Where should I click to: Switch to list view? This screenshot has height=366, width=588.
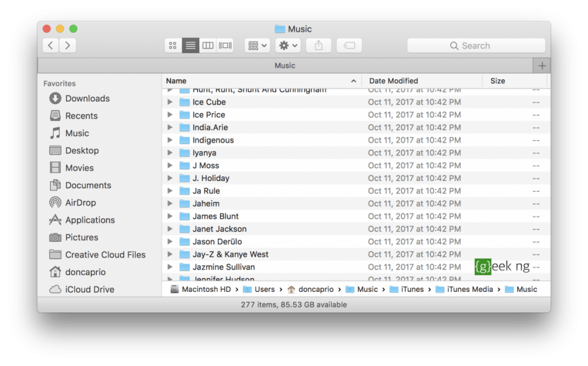(191, 45)
